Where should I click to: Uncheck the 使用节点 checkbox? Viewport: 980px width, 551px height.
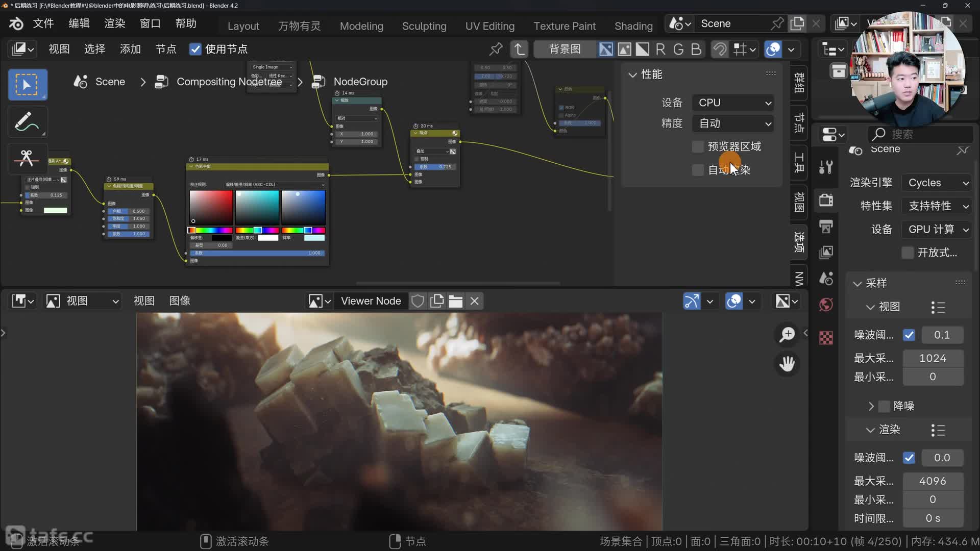tap(195, 49)
